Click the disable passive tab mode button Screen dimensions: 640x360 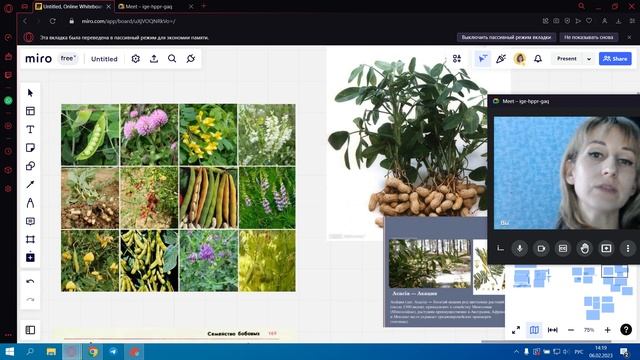click(506, 37)
